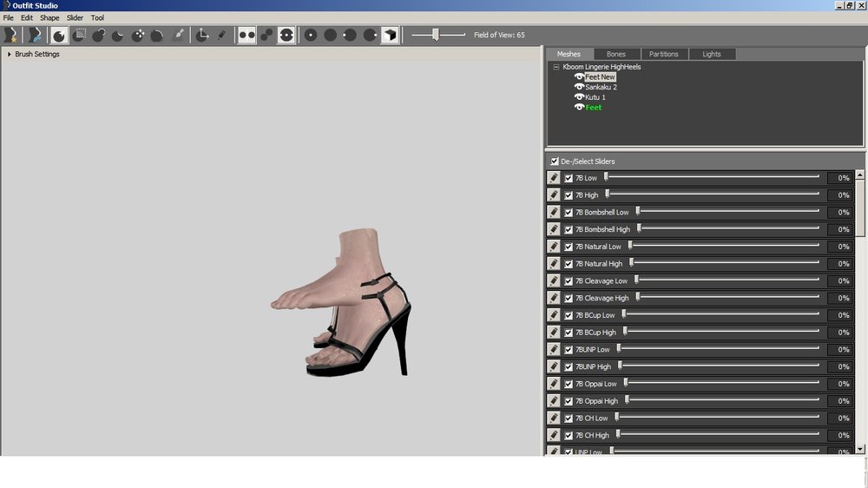Image resolution: width=868 pixels, height=488 pixels.
Task: Uncheck the 7B Low slider checkbox
Action: pyautogui.click(x=569, y=178)
